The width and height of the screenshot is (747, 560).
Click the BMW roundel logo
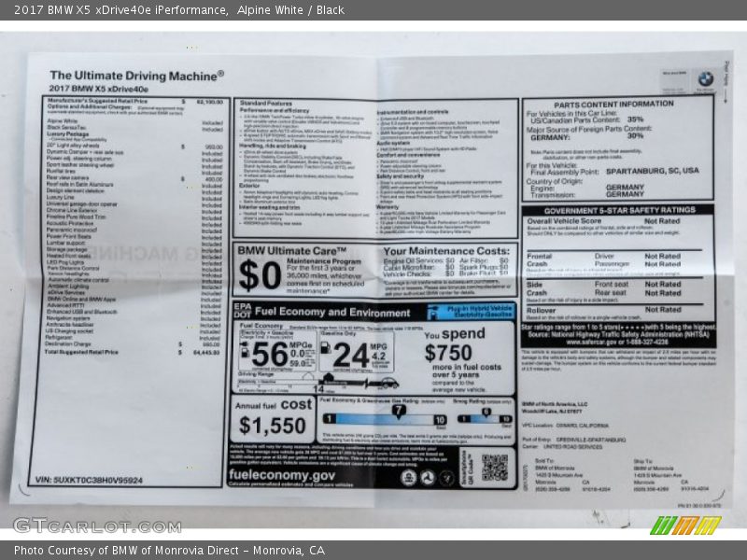(x=705, y=79)
